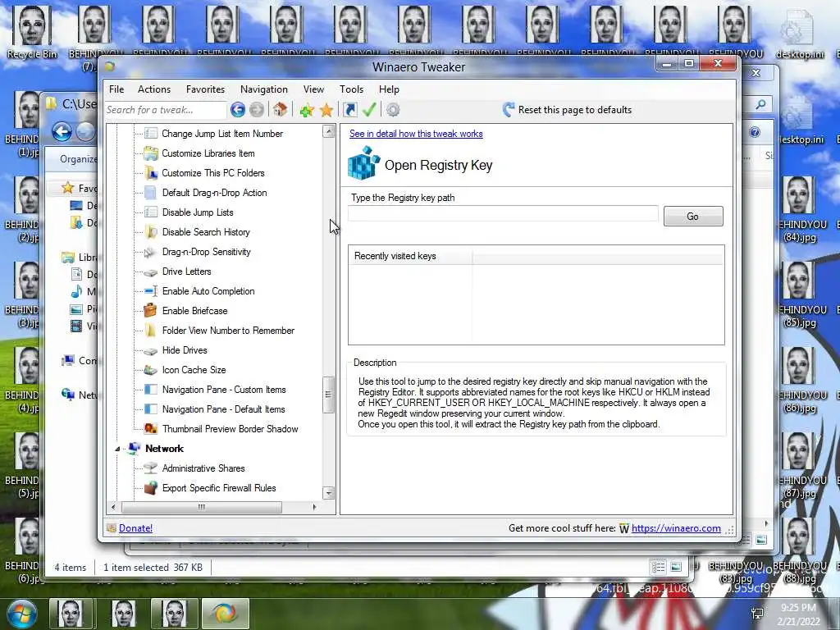
Task: Click the Go button
Action: 693,217
